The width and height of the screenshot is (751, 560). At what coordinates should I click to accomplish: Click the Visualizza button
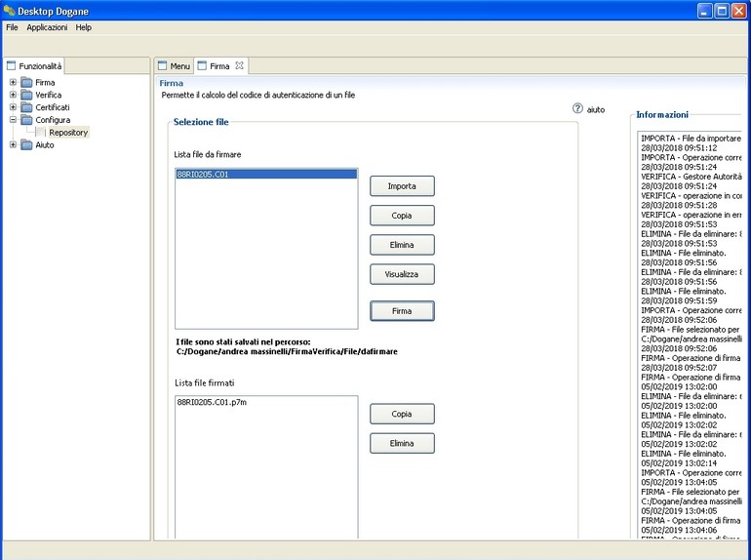402,274
